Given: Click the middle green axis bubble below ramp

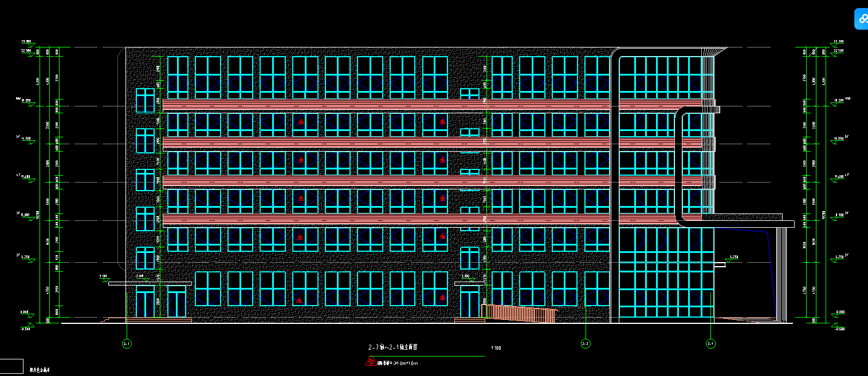Looking at the screenshot, I should pos(586,344).
